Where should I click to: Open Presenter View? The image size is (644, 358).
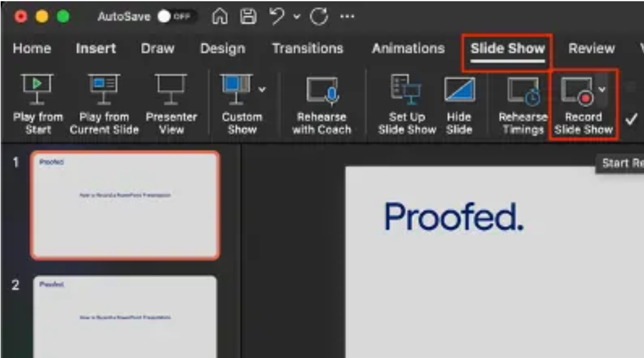[x=171, y=104]
